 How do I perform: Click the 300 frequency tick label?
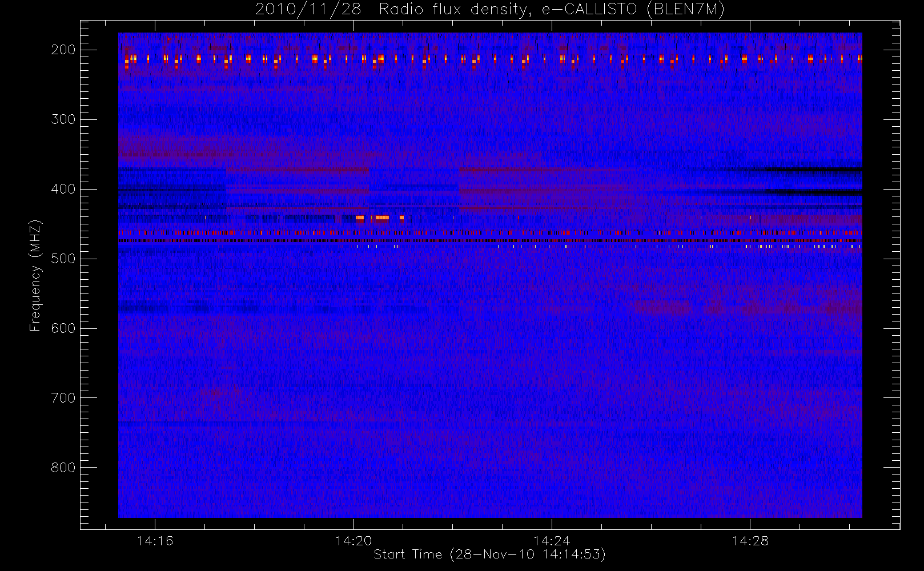coord(63,119)
